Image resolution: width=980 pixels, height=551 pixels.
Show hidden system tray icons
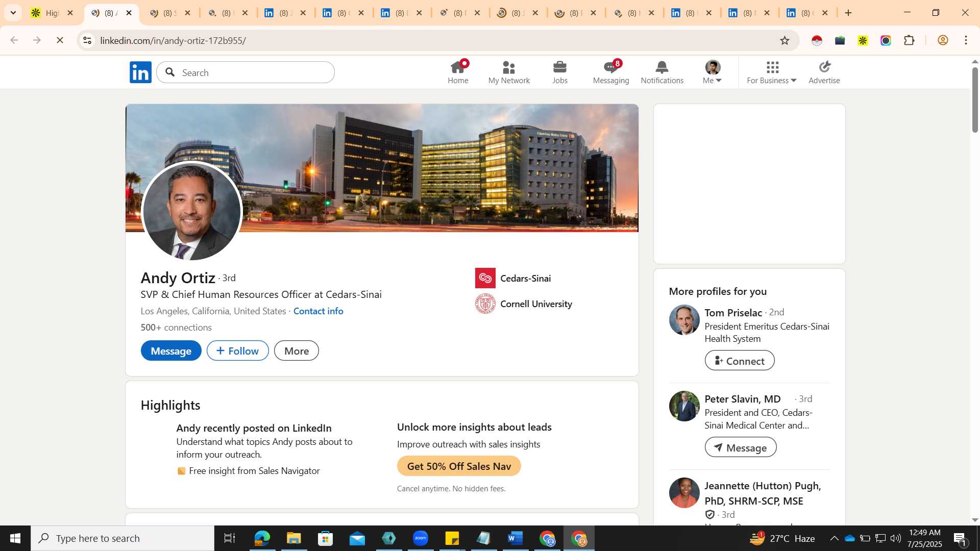point(834,538)
